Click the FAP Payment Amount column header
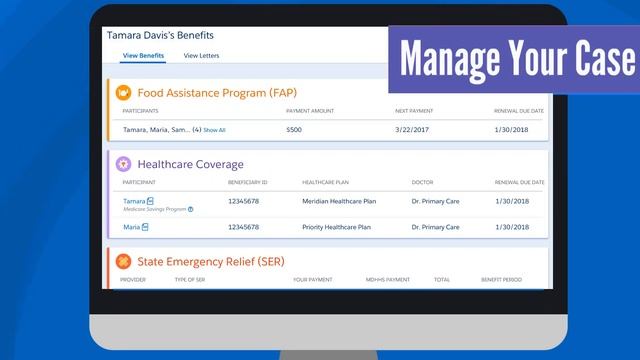Image resolution: width=640 pixels, height=360 pixels. tap(310, 111)
